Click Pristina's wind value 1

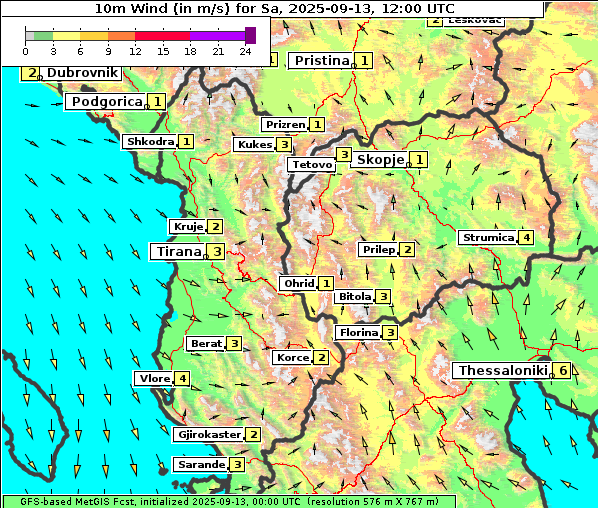pos(364,60)
